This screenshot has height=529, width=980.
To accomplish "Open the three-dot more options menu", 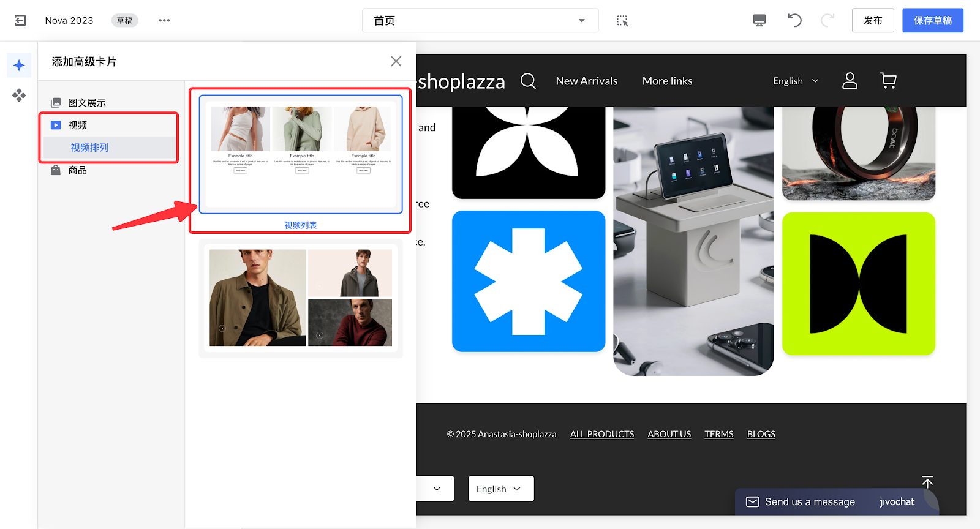I will tap(164, 21).
